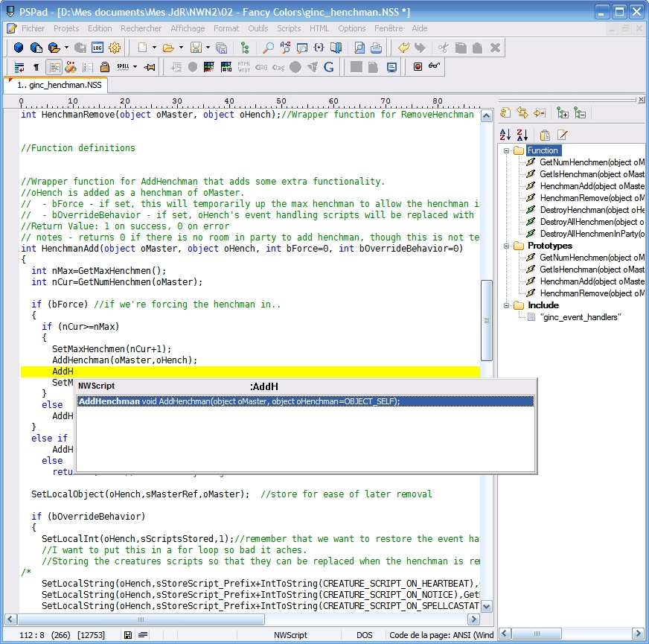The image size is (649, 644).
Task: Click the printer icon in the toolbar
Action: coord(377,48)
